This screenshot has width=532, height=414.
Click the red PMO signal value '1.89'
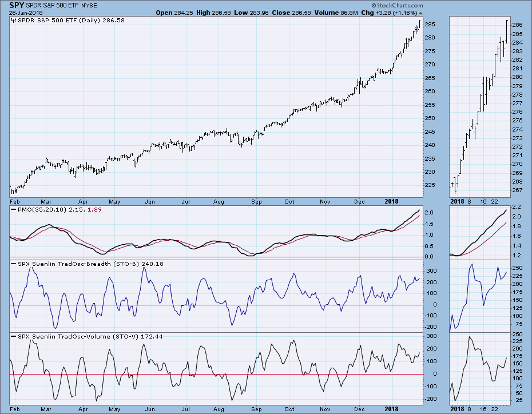94,209
